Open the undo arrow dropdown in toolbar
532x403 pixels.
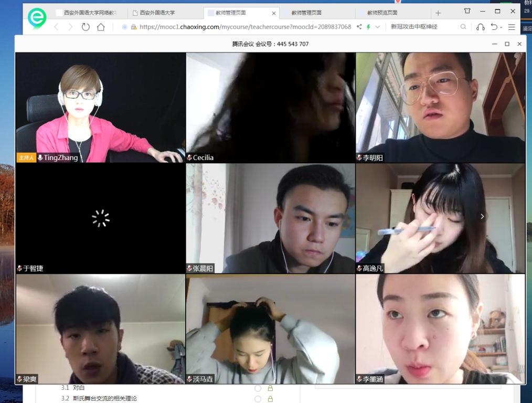coord(501,27)
